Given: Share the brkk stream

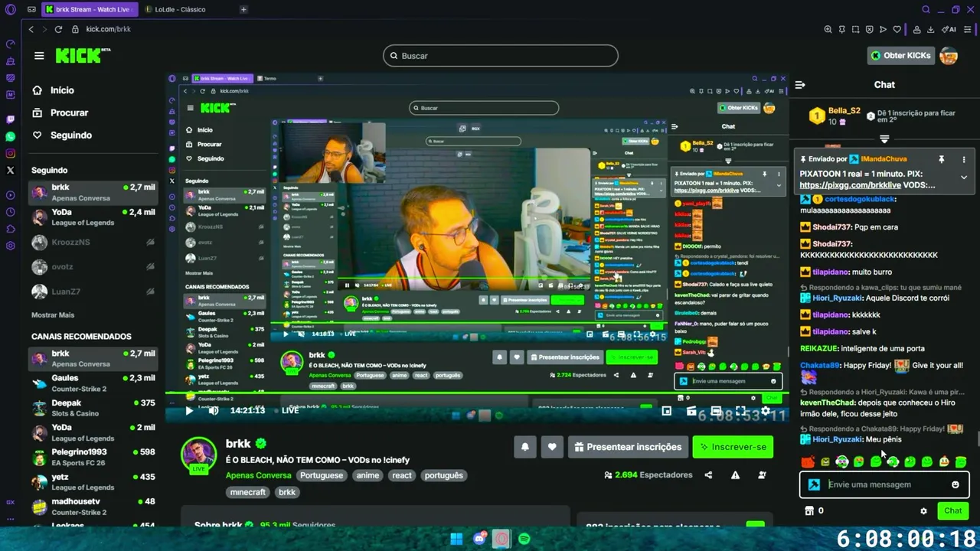Looking at the screenshot, I should 708,475.
